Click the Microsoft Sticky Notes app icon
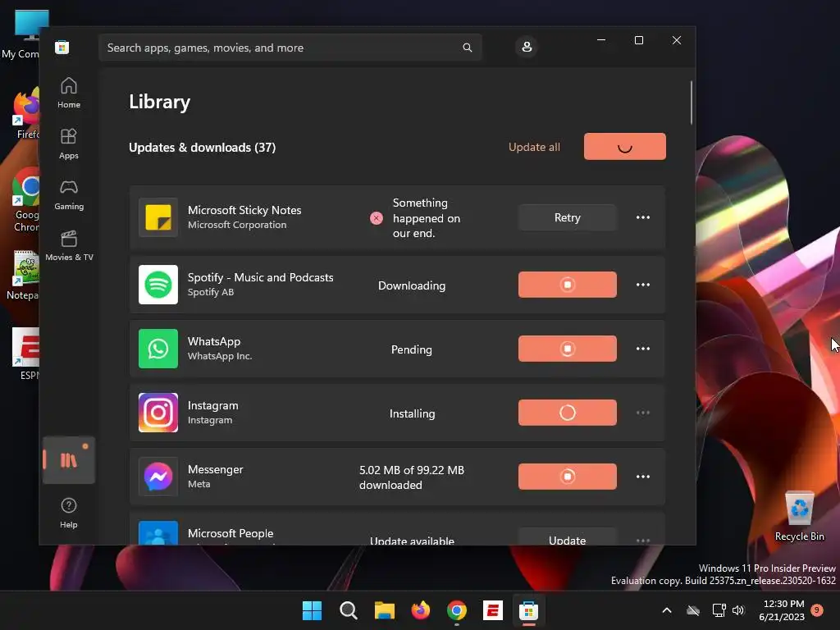 click(x=158, y=217)
